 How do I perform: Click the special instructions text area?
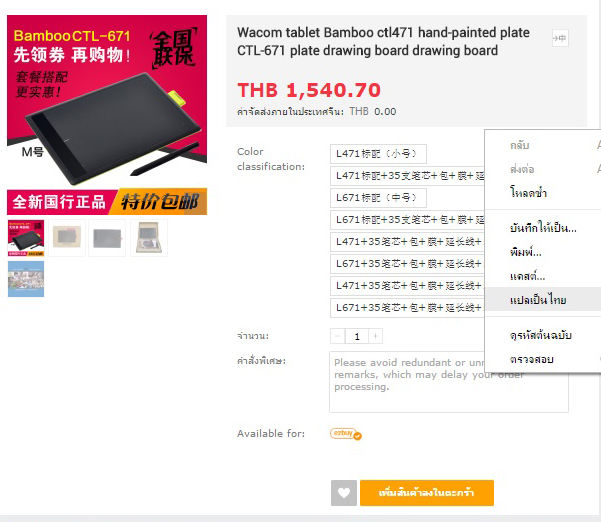449,382
